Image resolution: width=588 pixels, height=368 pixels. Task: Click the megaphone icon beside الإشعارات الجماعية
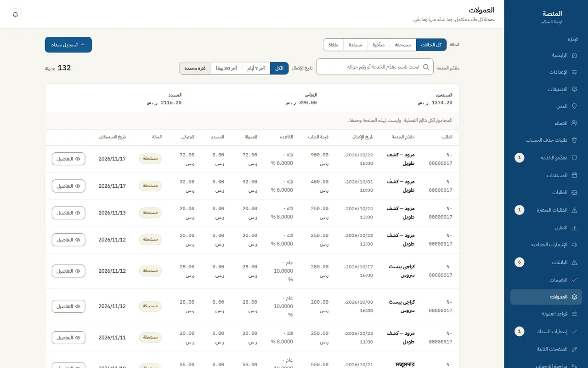point(574,245)
